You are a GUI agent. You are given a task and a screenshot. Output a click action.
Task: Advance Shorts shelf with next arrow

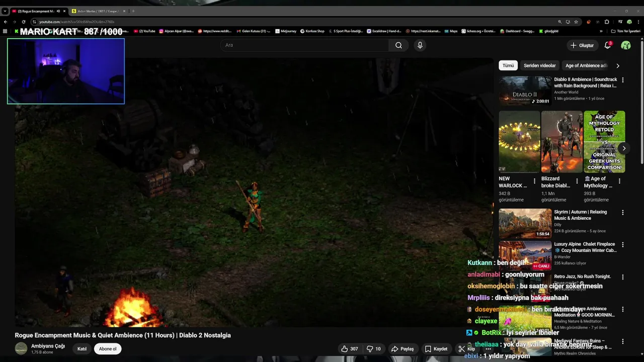coord(624,148)
